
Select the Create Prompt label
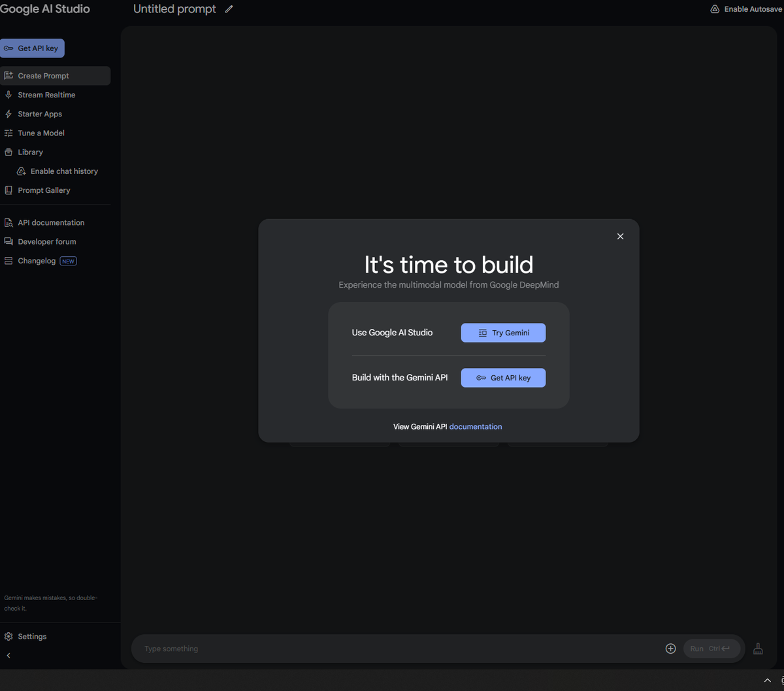pyautogui.click(x=43, y=76)
